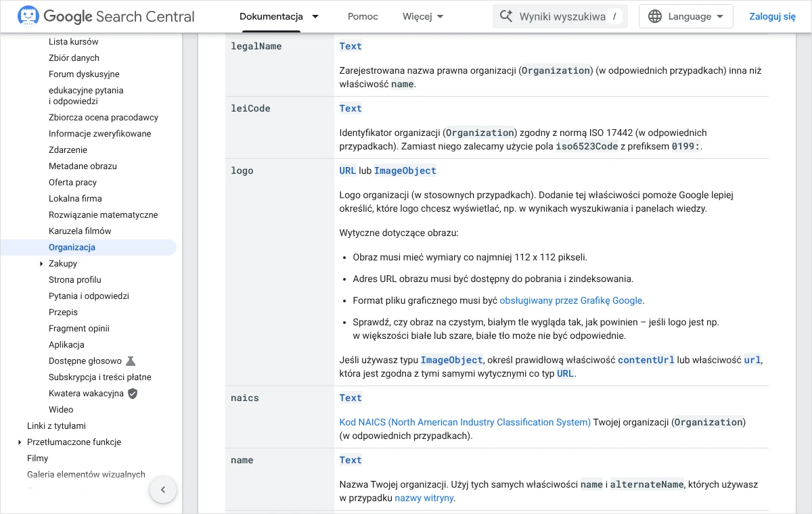Open the Dokumentacja dropdown arrow

point(315,16)
